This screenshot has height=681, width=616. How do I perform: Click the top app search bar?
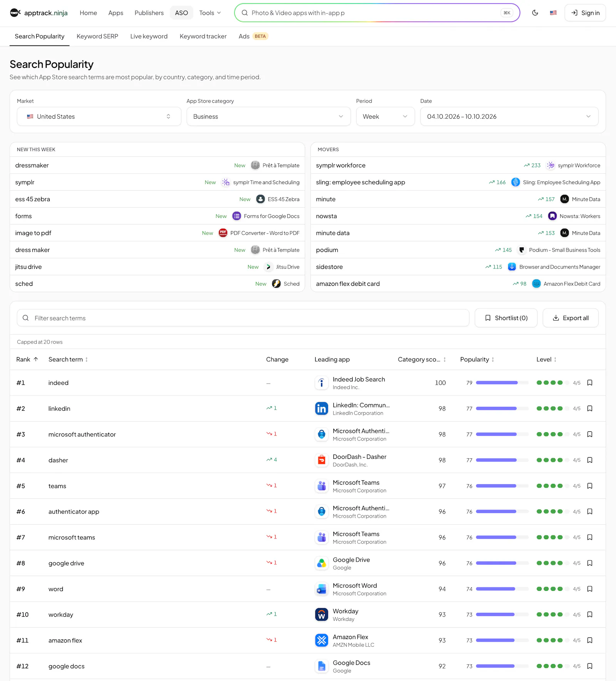pyautogui.click(x=377, y=13)
